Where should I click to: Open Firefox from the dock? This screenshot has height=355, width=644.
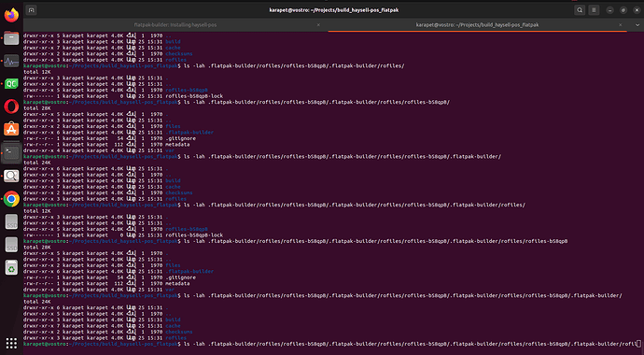11,16
